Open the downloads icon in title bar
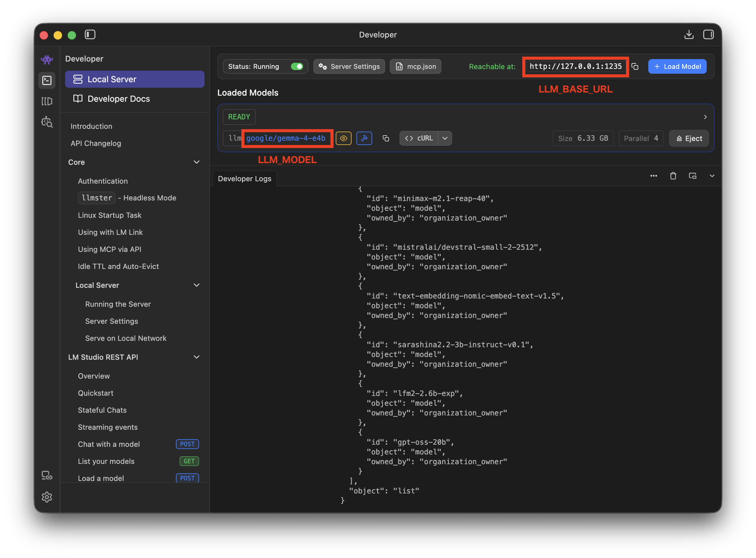 [689, 34]
